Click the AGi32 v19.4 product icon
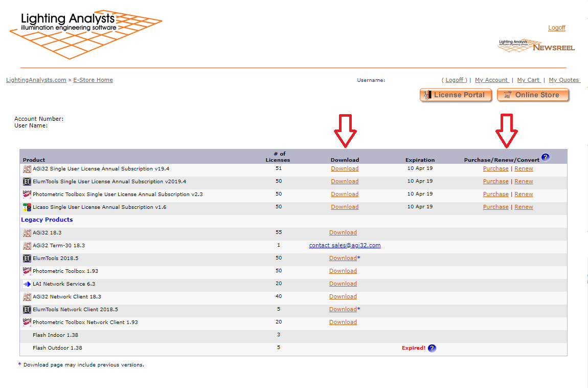The height and width of the screenshot is (388, 588). click(27, 169)
